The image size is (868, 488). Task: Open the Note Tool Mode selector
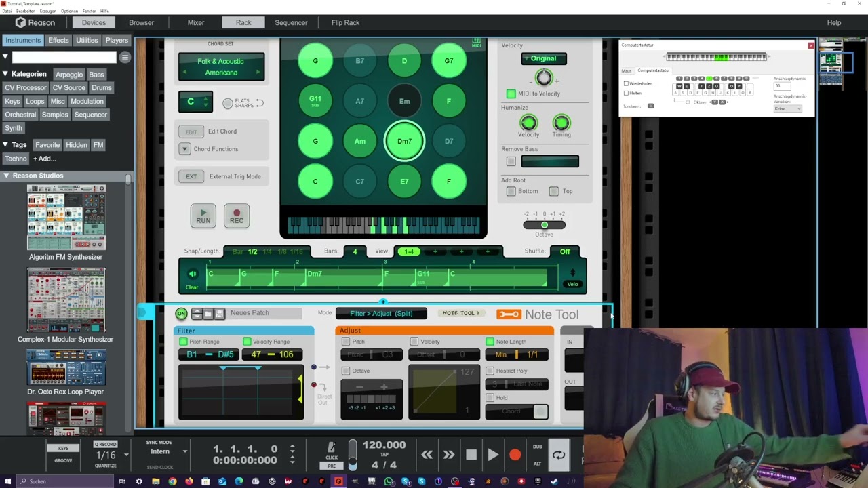381,313
